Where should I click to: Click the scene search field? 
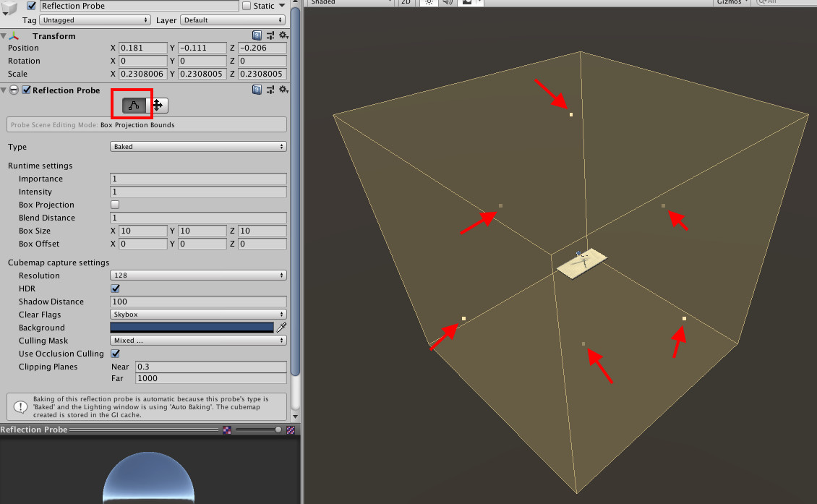[786, 2]
